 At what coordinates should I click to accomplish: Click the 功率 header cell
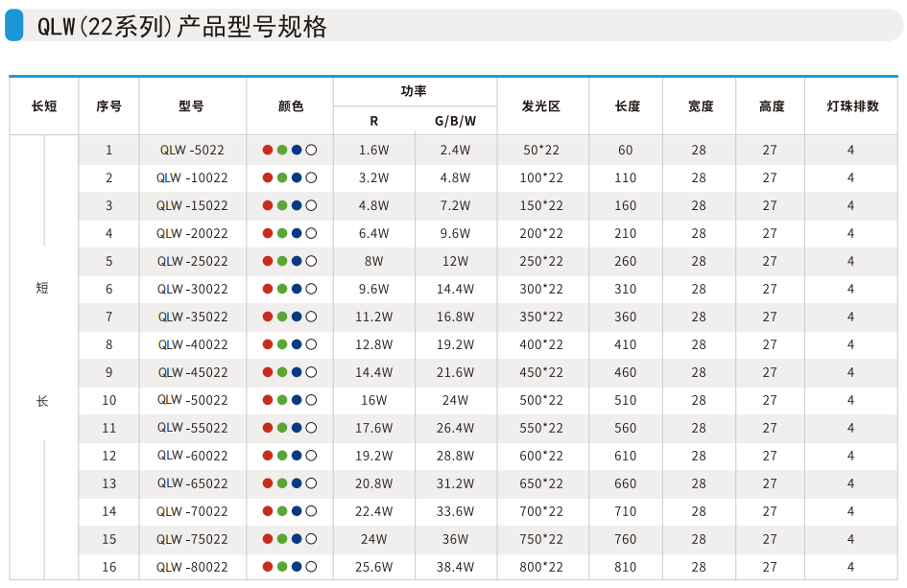click(414, 91)
